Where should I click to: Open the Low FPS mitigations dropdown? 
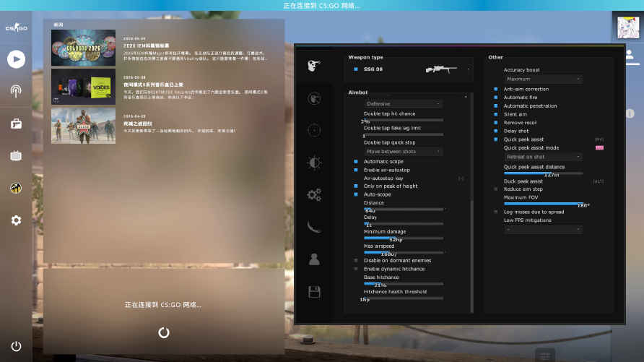point(543,229)
